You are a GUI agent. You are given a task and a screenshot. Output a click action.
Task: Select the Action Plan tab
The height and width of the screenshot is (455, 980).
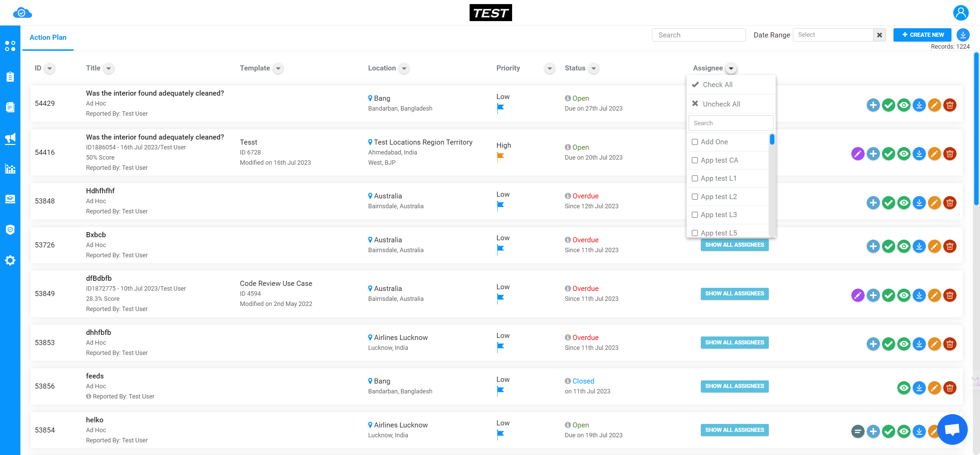click(x=48, y=37)
